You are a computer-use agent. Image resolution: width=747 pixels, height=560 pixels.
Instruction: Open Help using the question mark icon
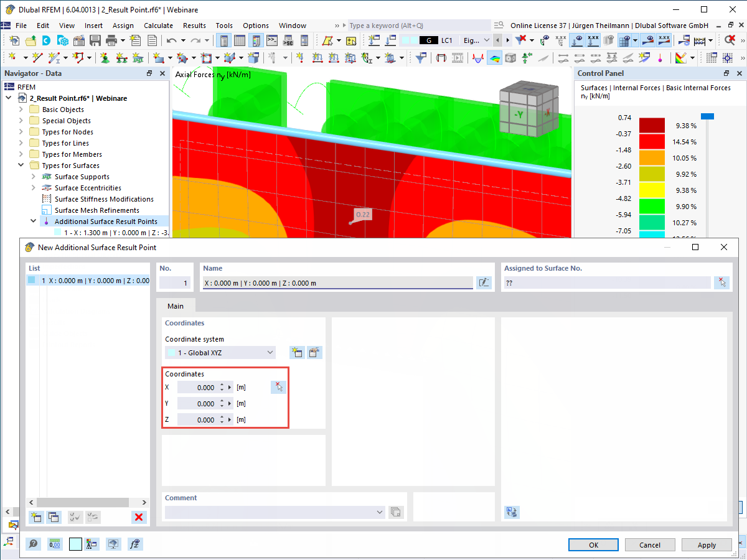coord(33,544)
